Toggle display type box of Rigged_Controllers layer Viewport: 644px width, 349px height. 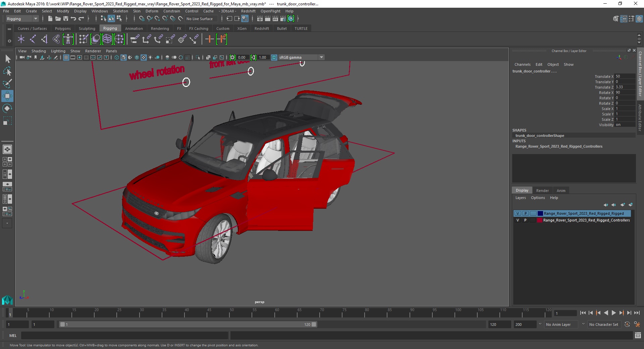tap(533, 220)
